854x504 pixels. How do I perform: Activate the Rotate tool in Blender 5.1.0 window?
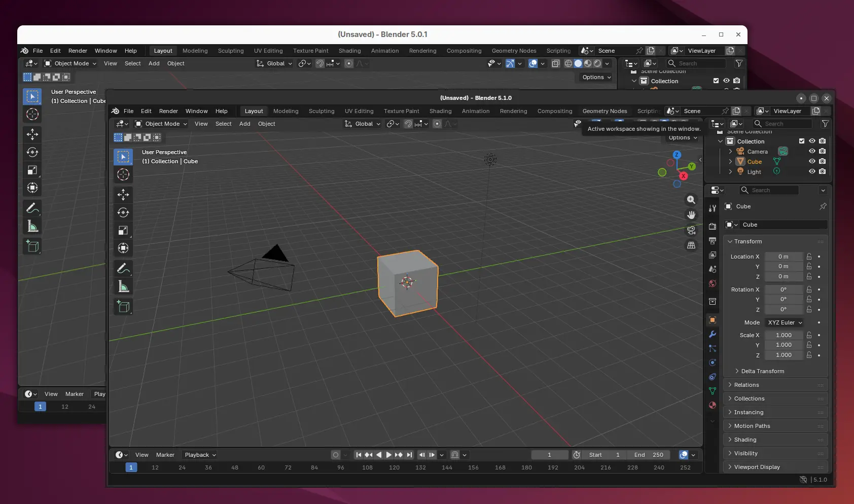tap(123, 212)
